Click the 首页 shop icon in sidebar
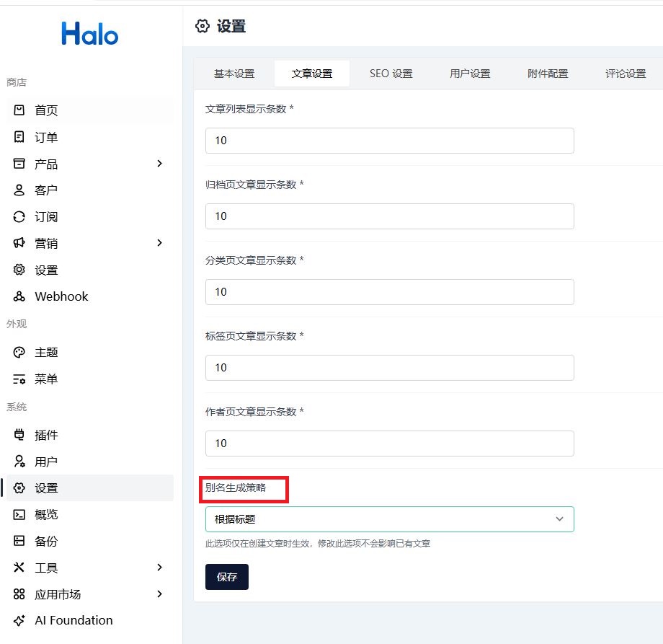 (x=19, y=110)
